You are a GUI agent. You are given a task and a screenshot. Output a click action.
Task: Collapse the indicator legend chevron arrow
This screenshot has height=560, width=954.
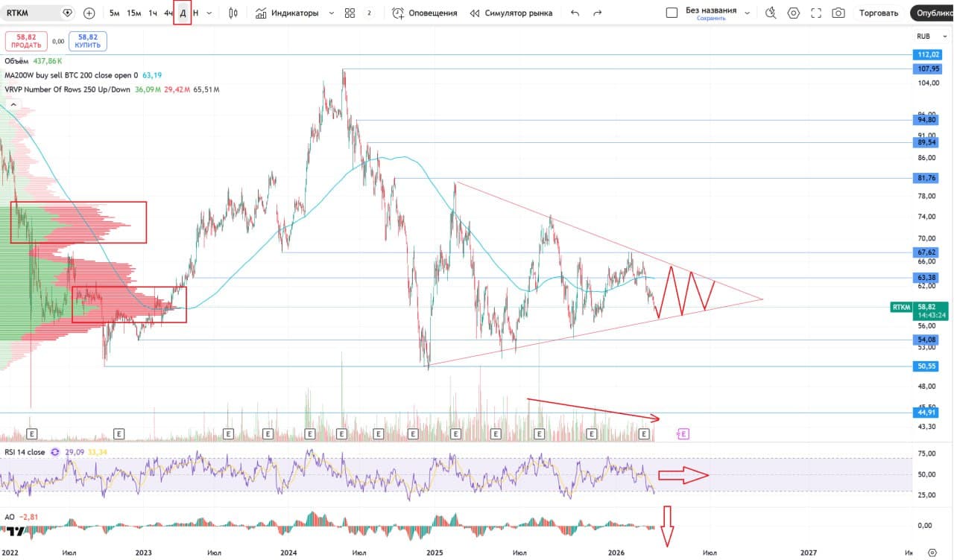[x=13, y=105]
